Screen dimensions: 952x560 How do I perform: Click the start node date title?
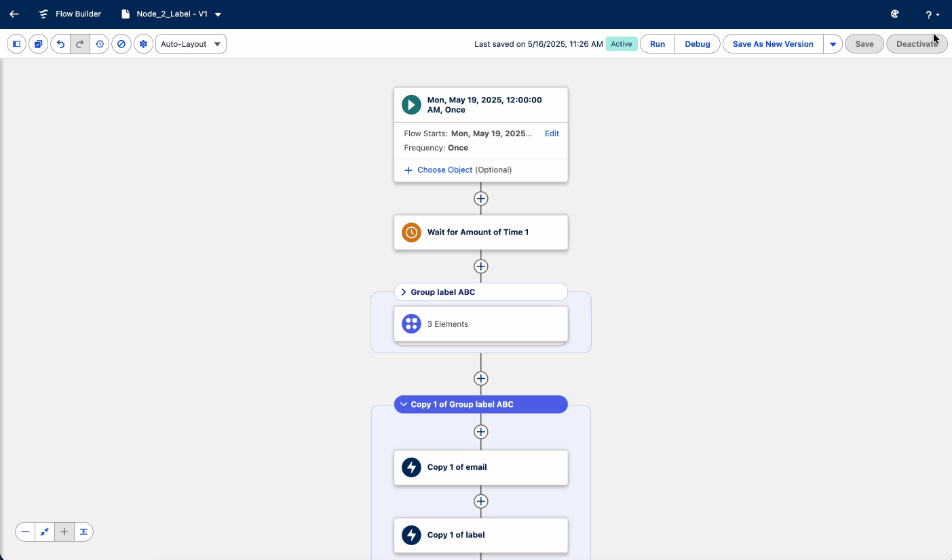[484, 104]
